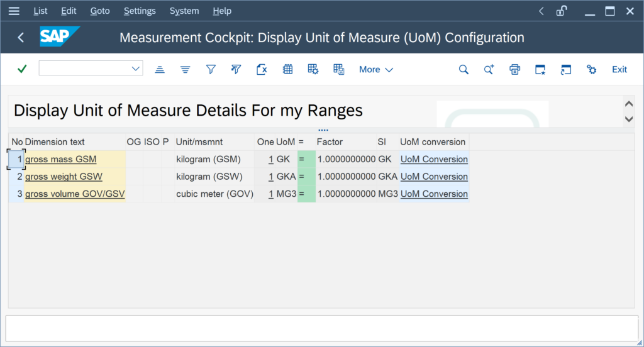Open the Settings menu
The height and width of the screenshot is (347, 644).
point(140,11)
